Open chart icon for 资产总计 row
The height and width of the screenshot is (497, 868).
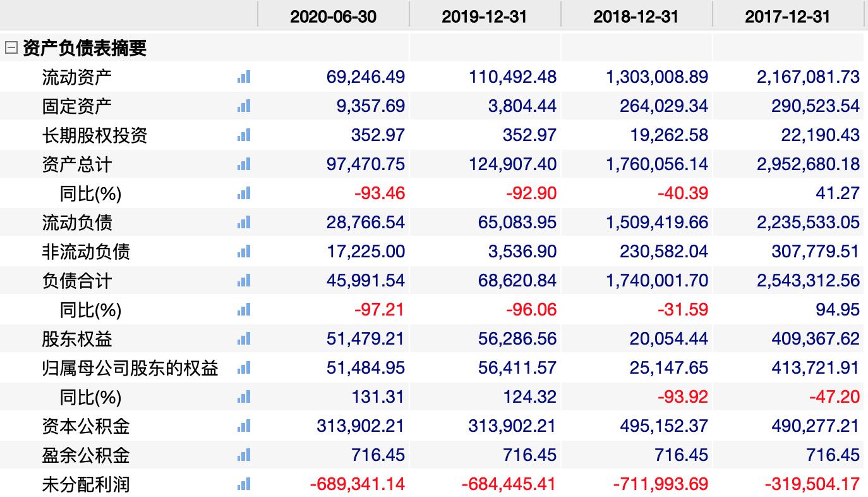coord(244,164)
